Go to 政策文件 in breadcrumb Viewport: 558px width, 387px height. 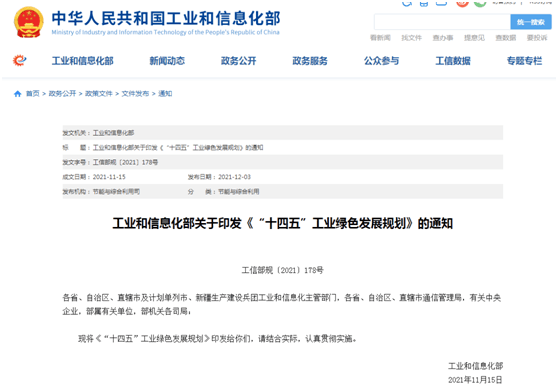(x=99, y=94)
